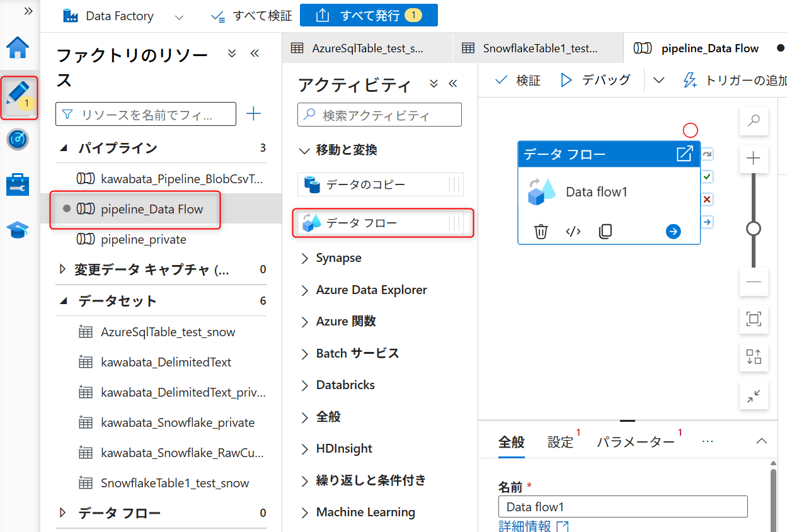Select pipeline_private pipeline
The image size is (787, 532).
(x=144, y=239)
